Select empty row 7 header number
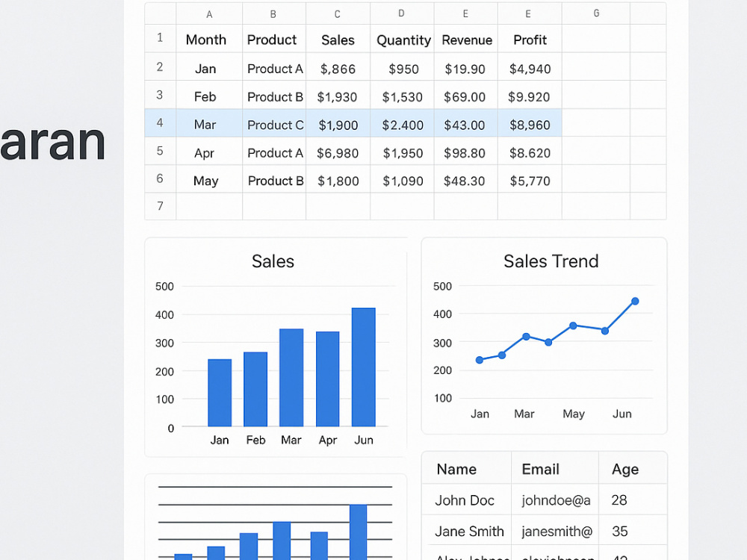Viewport: 747px width, 560px height. [x=160, y=206]
